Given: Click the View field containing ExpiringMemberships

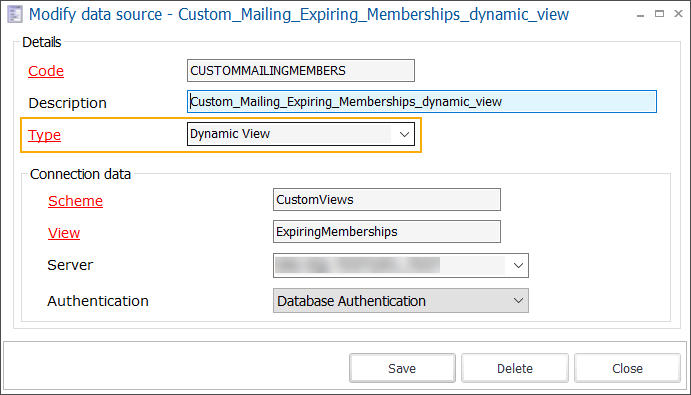Looking at the screenshot, I should (x=386, y=231).
